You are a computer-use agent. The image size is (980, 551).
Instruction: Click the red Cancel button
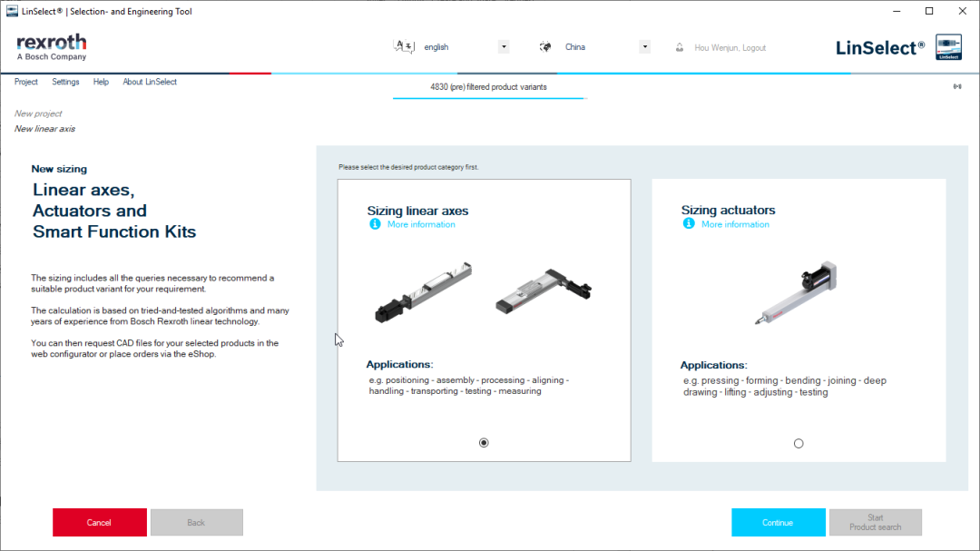[100, 522]
